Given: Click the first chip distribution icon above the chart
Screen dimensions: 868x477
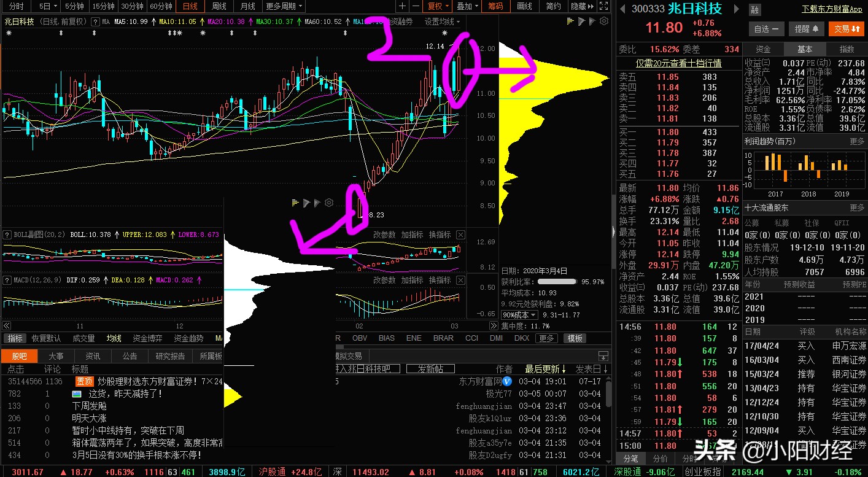Looking at the screenshot, I should 569,21.
